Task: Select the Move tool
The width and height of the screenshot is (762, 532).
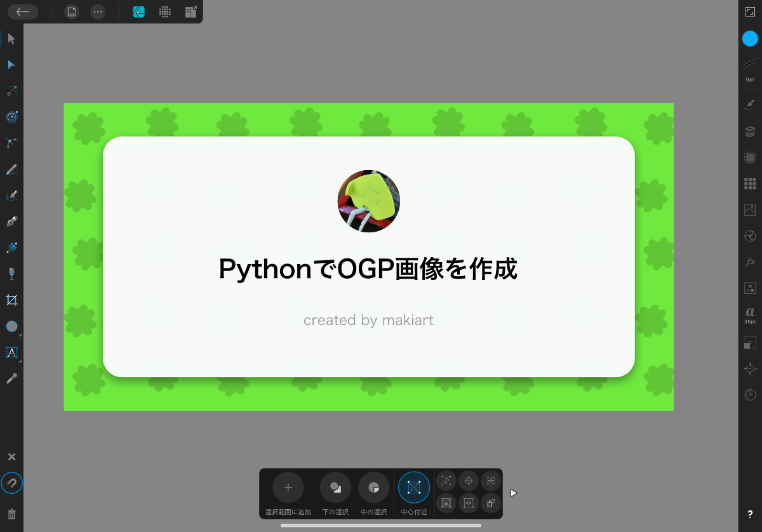Action: tap(11, 39)
